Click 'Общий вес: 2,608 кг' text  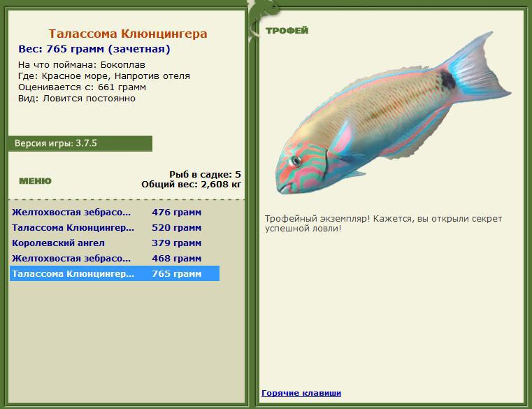192,185
